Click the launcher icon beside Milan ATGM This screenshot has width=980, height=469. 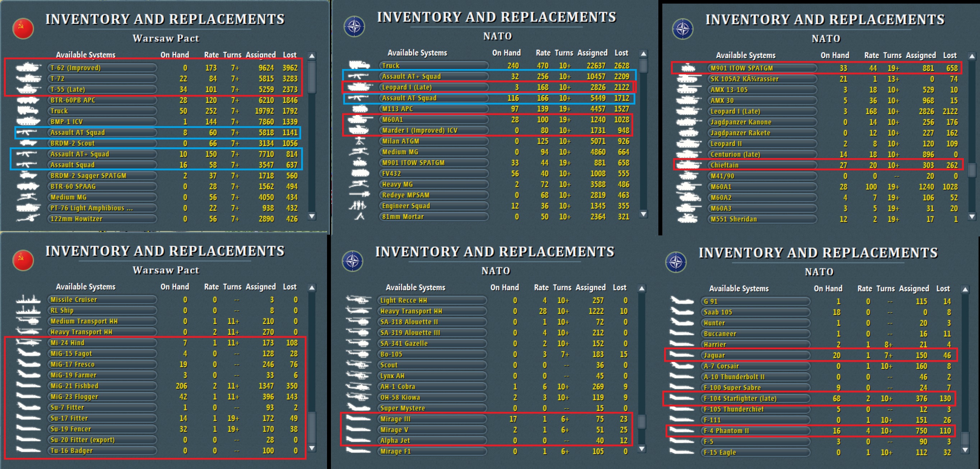[360, 141]
